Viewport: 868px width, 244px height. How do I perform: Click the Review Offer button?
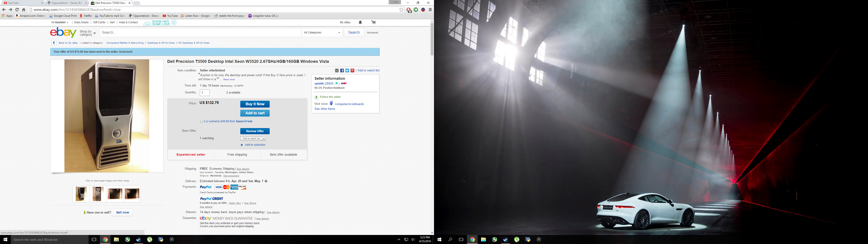click(x=254, y=131)
